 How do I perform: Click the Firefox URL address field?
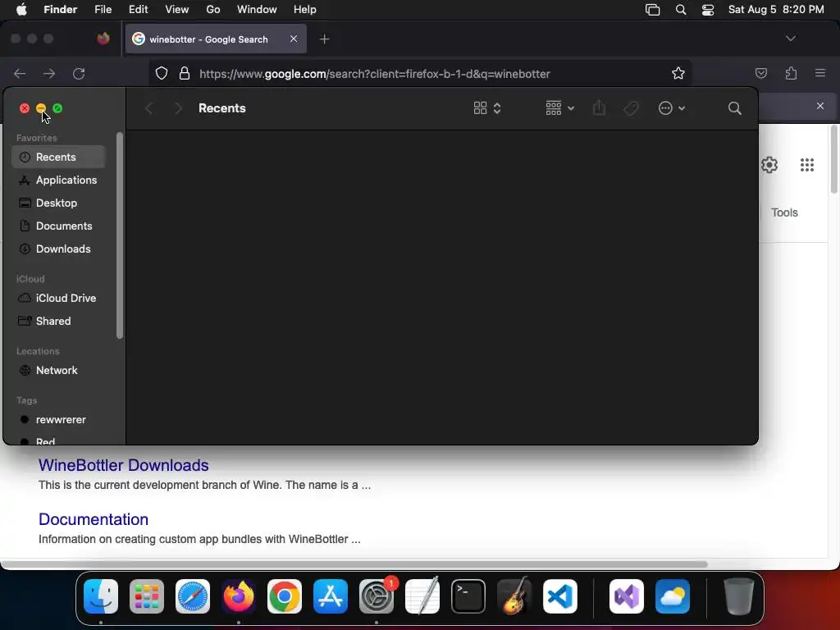click(421, 73)
